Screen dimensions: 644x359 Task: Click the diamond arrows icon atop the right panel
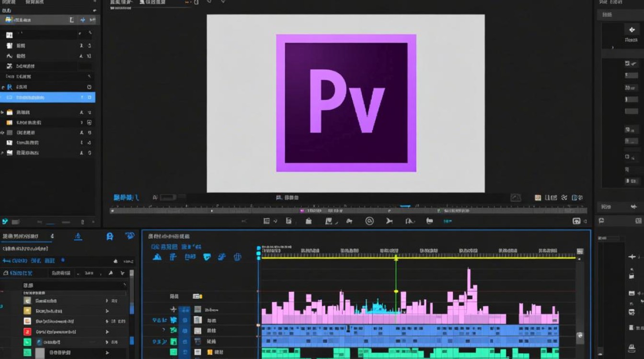[632, 30]
